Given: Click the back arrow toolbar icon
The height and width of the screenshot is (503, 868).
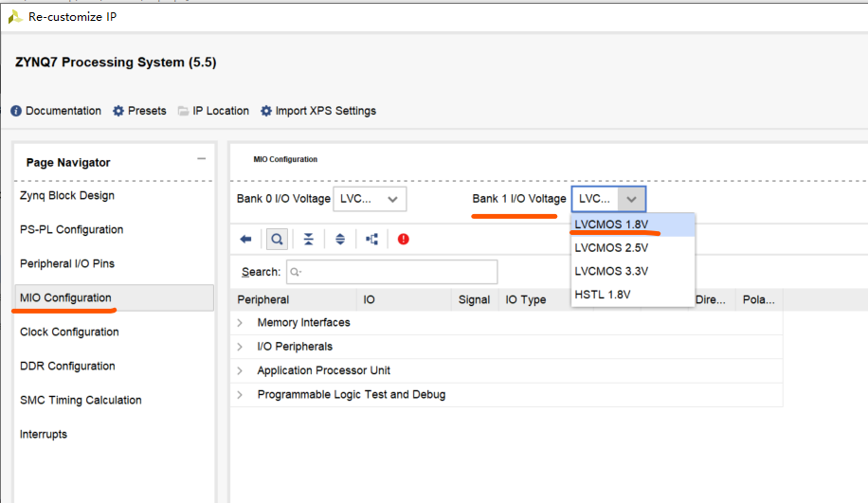Looking at the screenshot, I should click(245, 240).
